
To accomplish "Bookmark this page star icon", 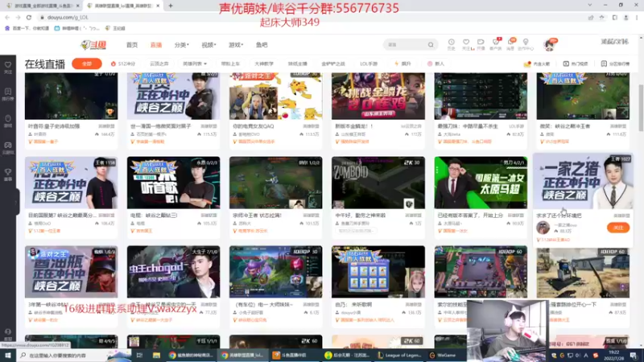I will pos(601,17).
